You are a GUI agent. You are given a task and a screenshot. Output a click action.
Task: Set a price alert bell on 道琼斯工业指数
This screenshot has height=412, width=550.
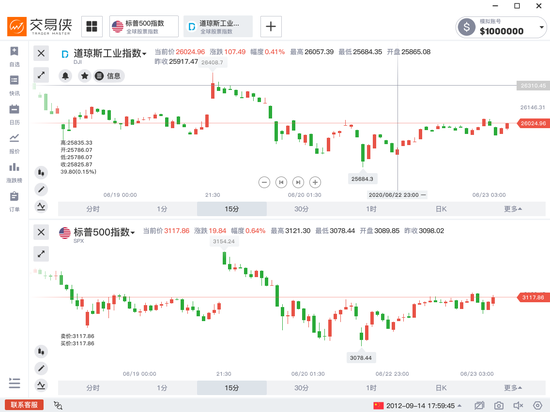65,76
